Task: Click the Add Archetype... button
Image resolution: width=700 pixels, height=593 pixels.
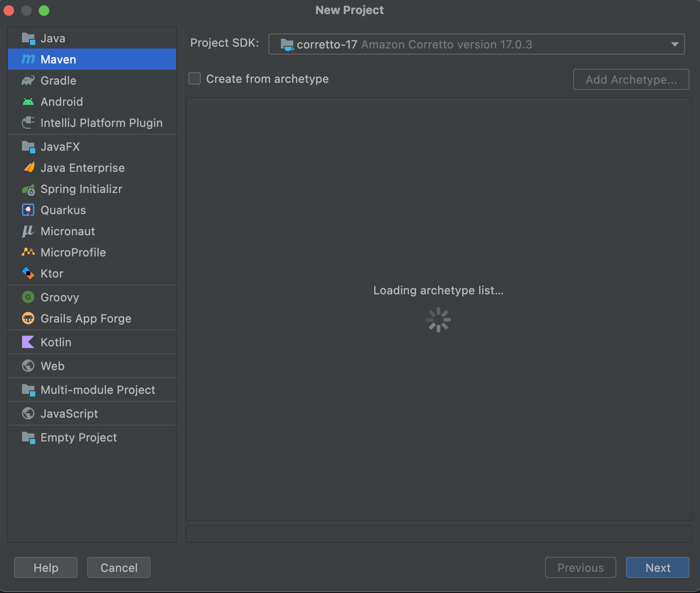Action: (x=631, y=79)
